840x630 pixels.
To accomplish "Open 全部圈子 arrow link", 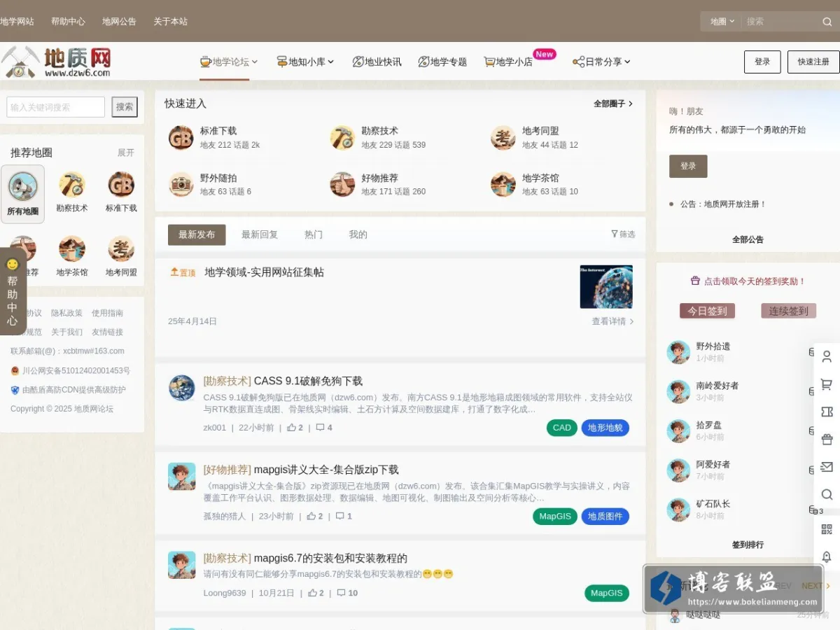I will 613,104.
